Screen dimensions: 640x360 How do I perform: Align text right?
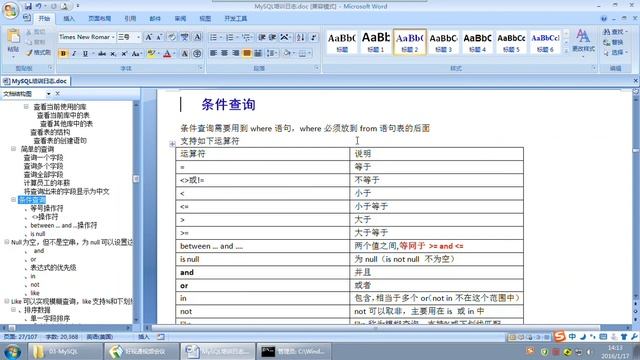[236, 53]
